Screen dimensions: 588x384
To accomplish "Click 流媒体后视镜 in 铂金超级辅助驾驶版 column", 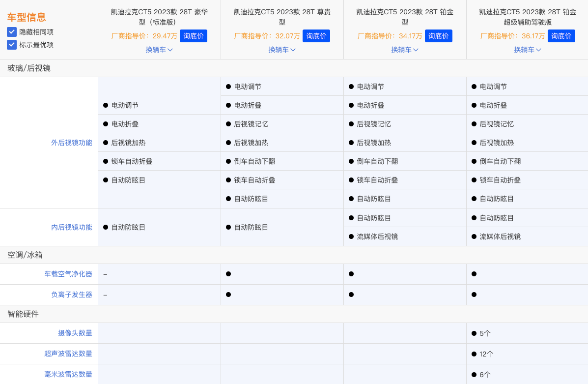I will point(500,236).
